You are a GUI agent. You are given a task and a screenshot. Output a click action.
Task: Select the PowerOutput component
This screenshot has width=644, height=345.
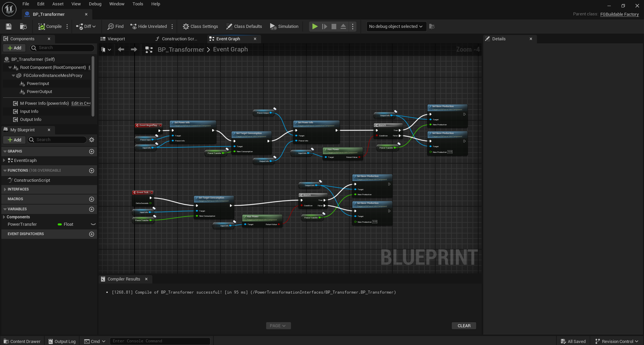(40, 92)
